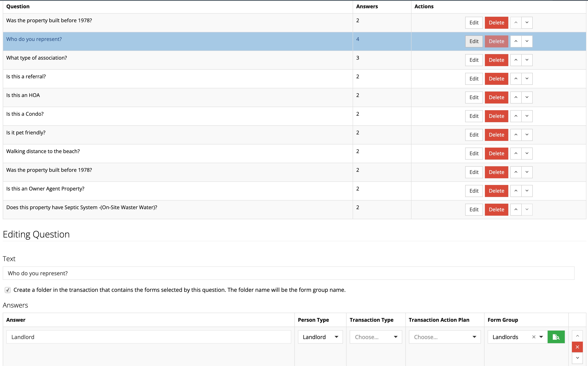Edit the 'Is this a Condo?' question
588x366 pixels.
474,116
